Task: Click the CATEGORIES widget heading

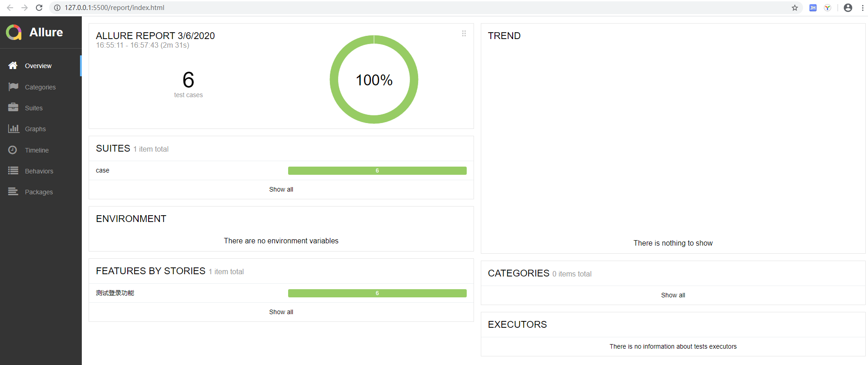Action: [519, 273]
